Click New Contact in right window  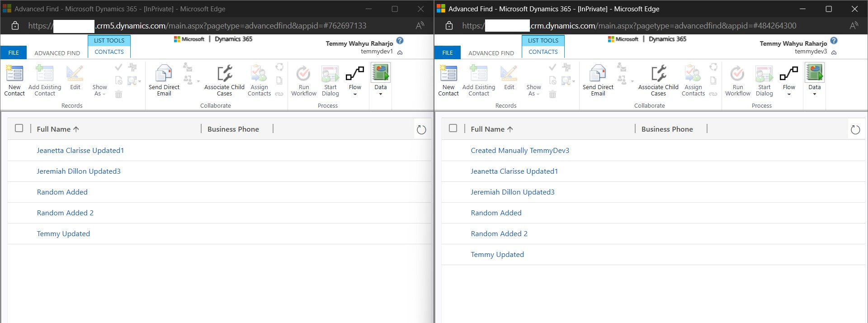[448, 81]
